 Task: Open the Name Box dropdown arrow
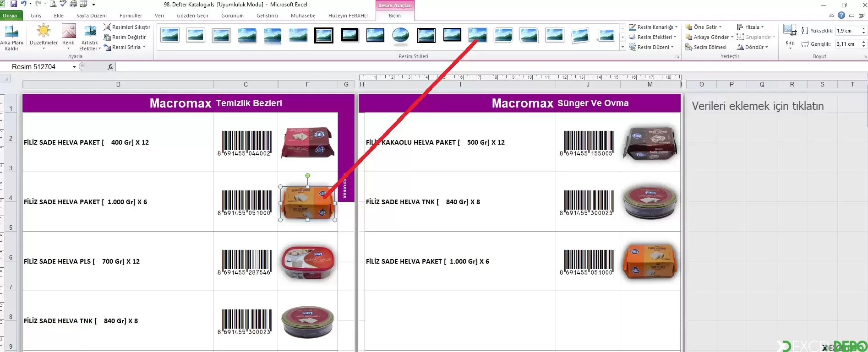point(74,67)
